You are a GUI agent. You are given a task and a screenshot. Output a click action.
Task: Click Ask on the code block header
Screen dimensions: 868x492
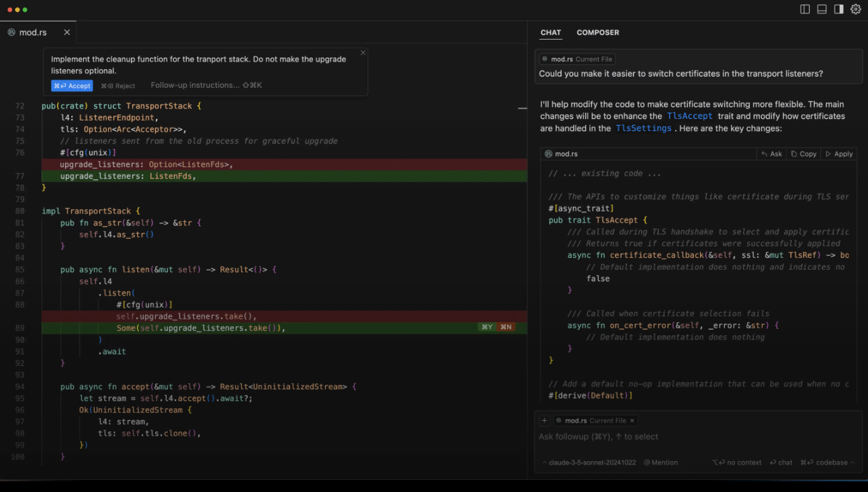pyautogui.click(x=771, y=154)
